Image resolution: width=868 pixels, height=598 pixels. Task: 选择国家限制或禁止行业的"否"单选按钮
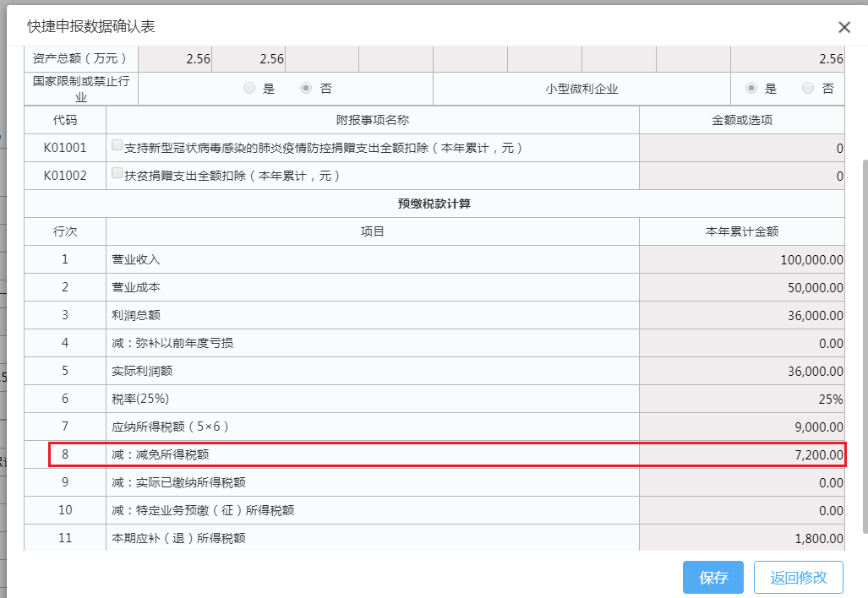(306, 87)
